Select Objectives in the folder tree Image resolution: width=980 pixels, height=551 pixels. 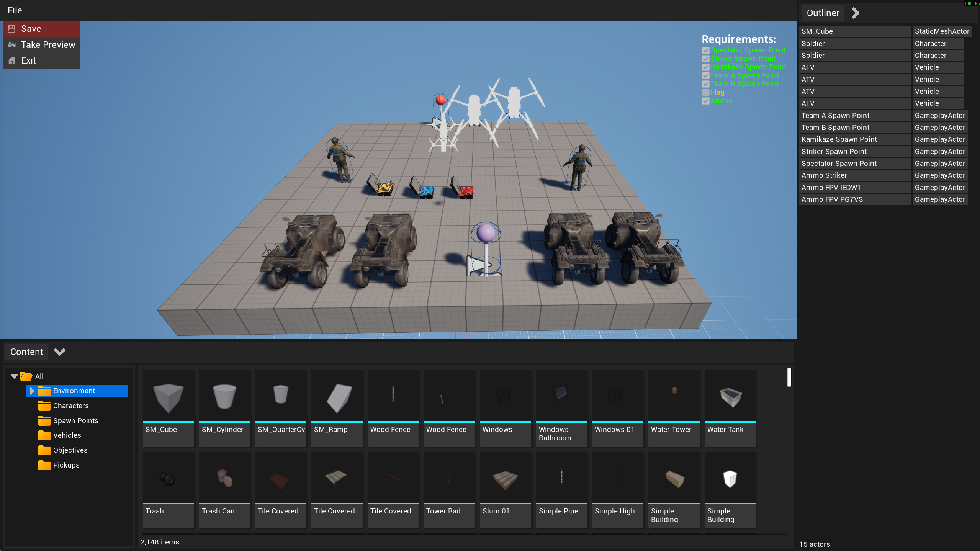tap(70, 450)
